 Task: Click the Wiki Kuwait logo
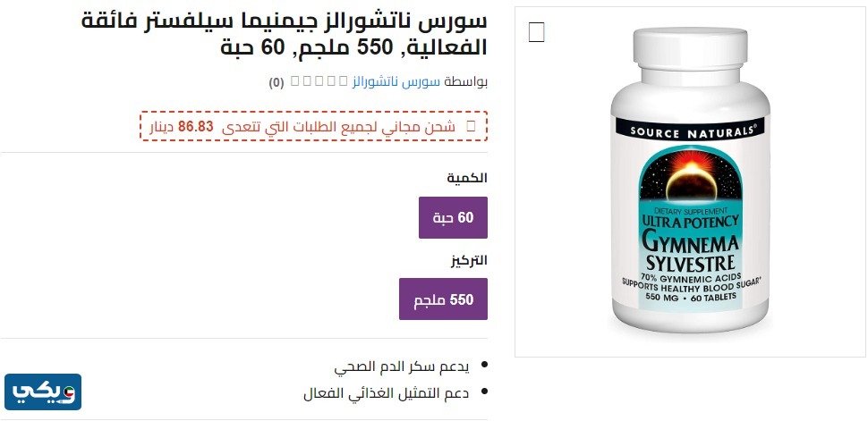[43, 392]
